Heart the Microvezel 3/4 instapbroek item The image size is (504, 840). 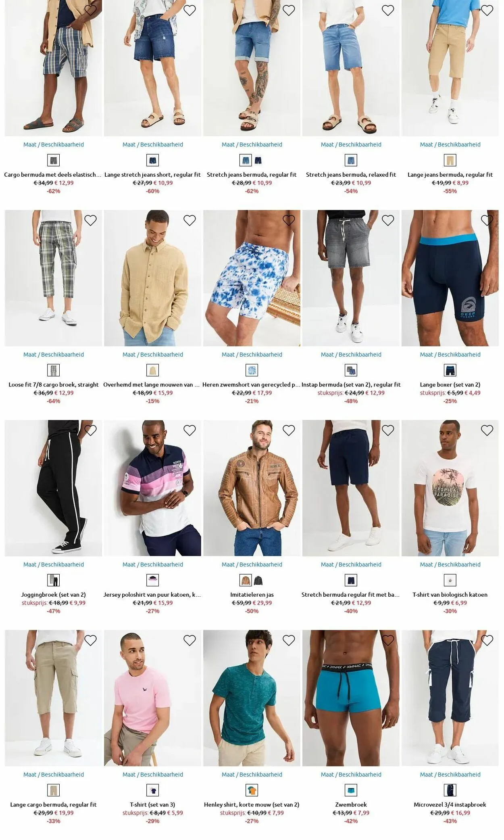(x=487, y=640)
